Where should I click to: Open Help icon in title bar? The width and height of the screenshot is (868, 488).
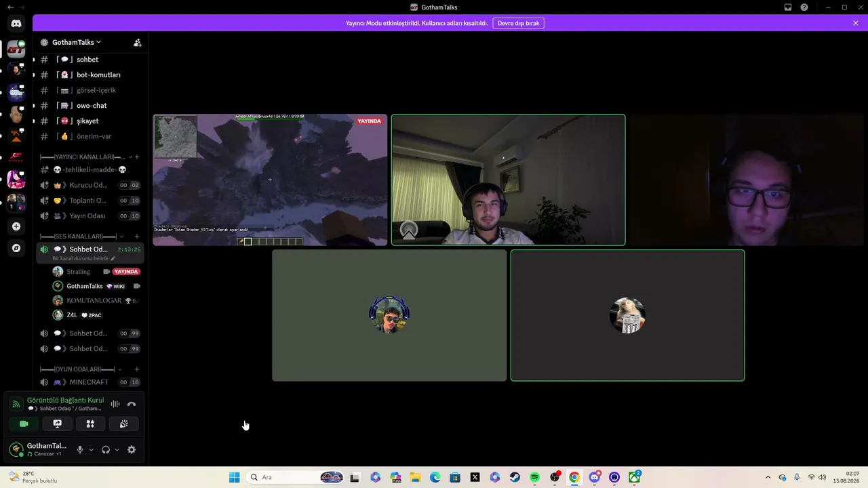[804, 7]
